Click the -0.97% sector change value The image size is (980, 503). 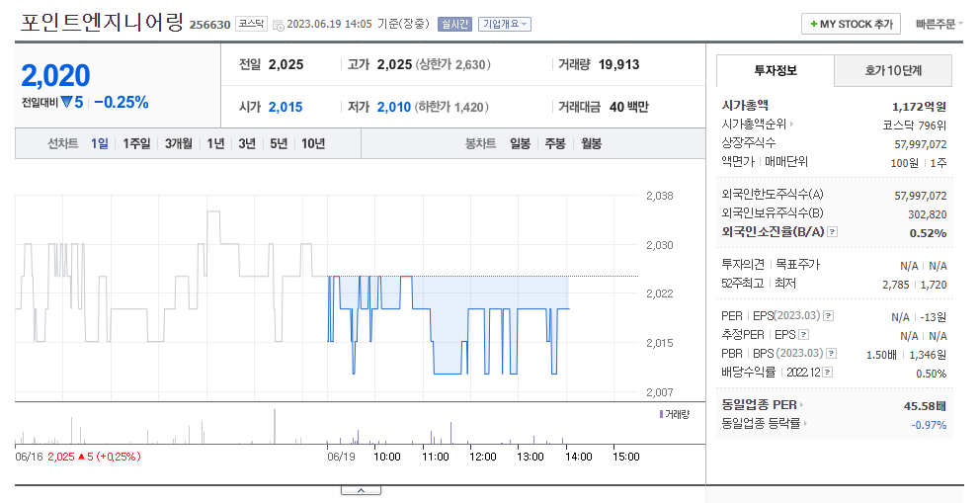coord(929,425)
